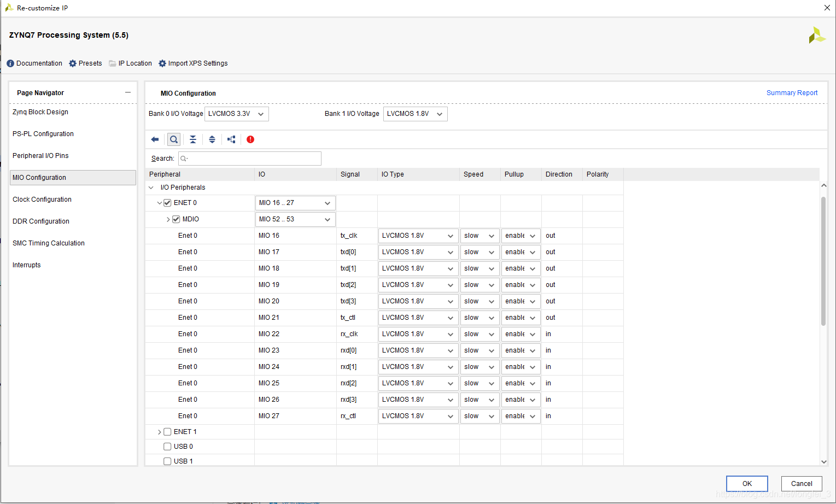Click the Polarity column header
This screenshot has height=504, width=836.
[x=603, y=174]
